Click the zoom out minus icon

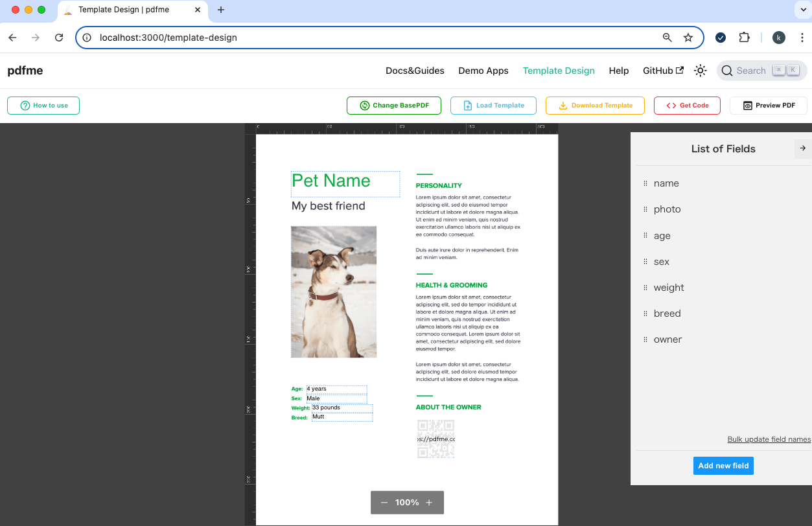384,503
